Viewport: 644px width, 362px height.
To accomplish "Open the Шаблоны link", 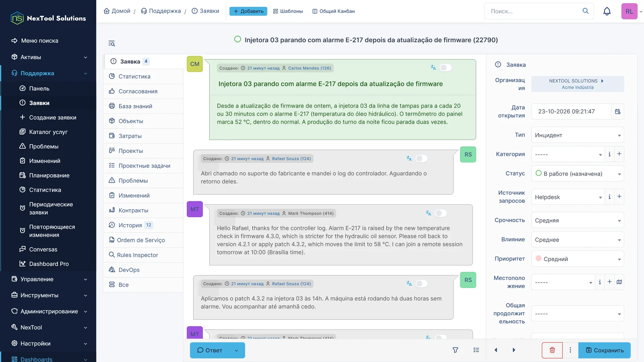I will pyautogui.click(x=288, y=11).
